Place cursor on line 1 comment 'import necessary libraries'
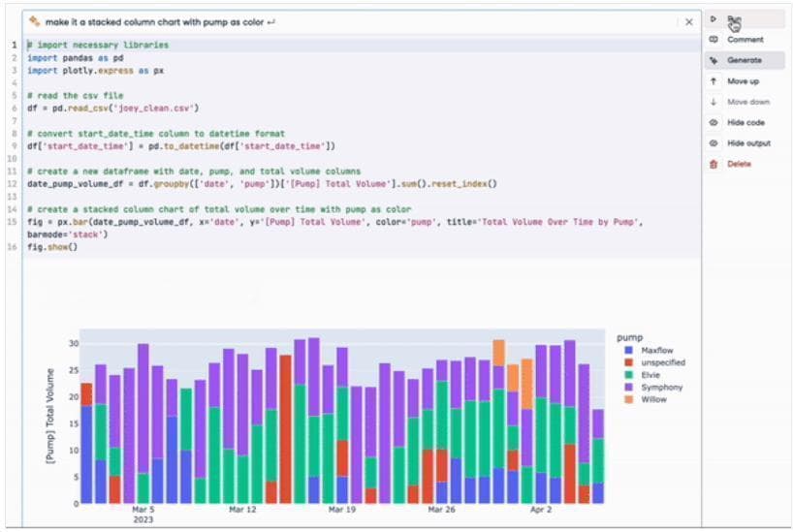793x532 pixels. (98, 45)
